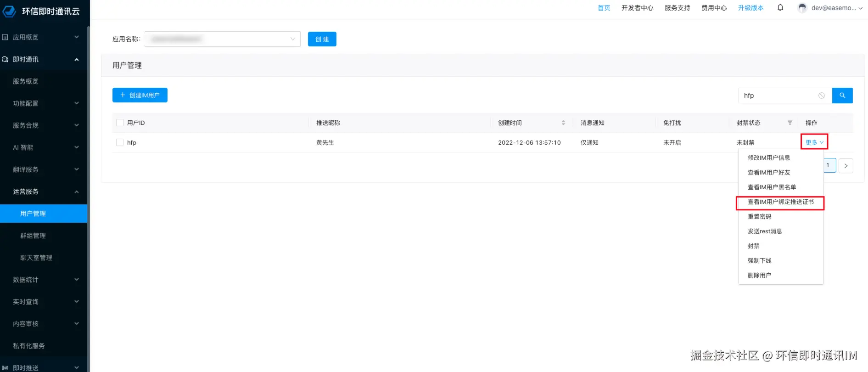Open 费用中心 link
The image size is (868, 372).
tap(714, 8)
